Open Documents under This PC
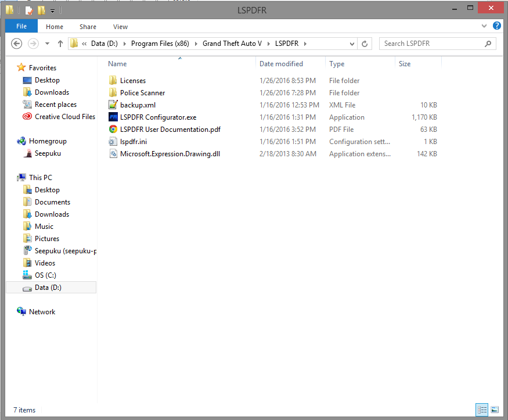This screenshot has height=420, width=508. (52, 202)
